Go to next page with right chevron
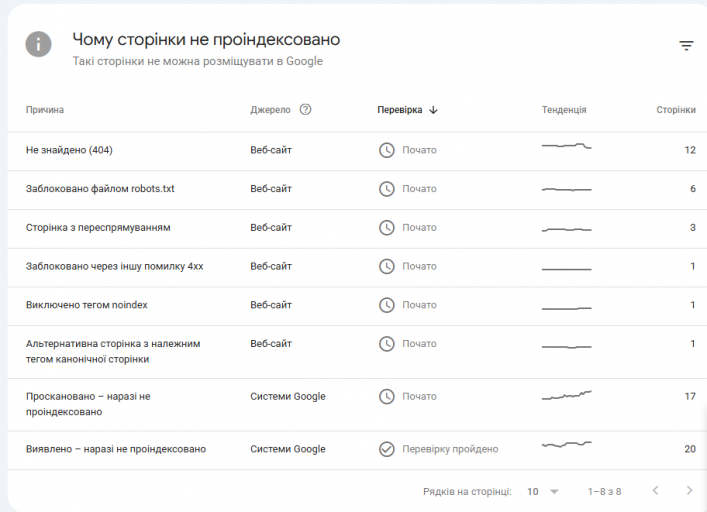The image size is (707, 512). [x=689, y=490]
